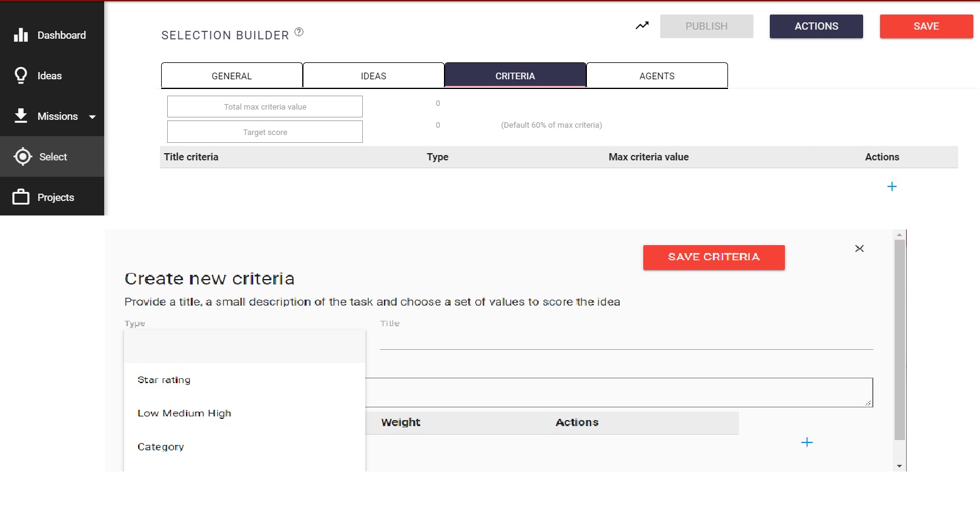The height and width of the screenshot is (529, 980).
Task: Click the Dashboard bar chart icon
Action: point(21,35)
